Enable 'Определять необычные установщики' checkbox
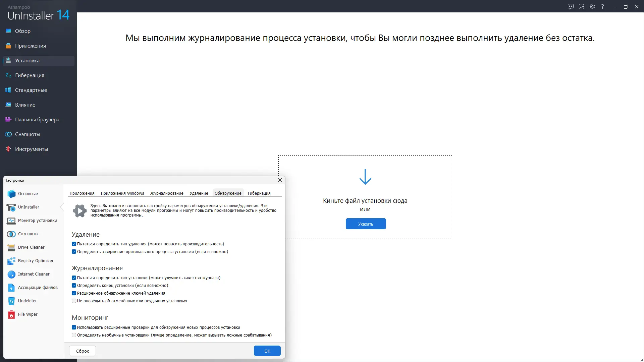The height and width of the screenshot is (362, 644). [74, 335]
